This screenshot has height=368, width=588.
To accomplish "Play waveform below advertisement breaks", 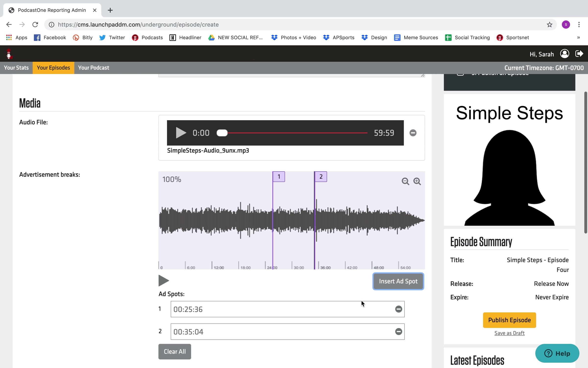I will point(163,281).
